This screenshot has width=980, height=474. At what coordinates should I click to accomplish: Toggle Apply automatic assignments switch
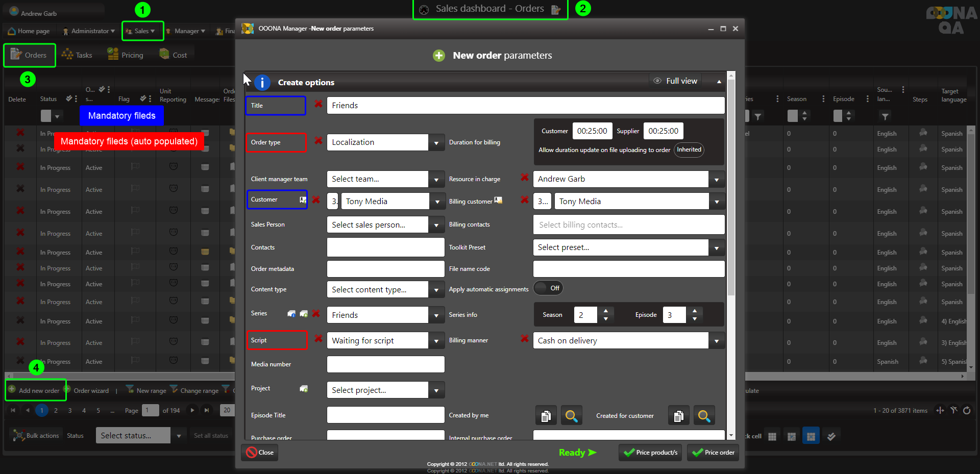[548, 288]
